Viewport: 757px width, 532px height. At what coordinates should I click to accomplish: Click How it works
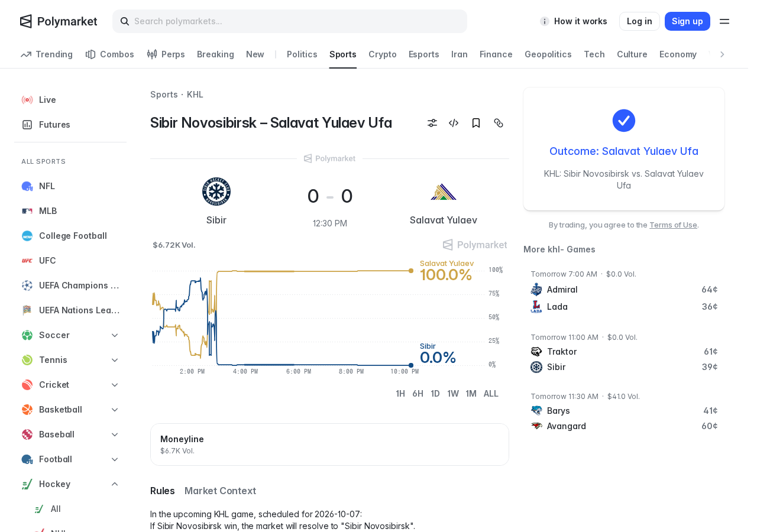pyautogui.click(x=574, y=21)
